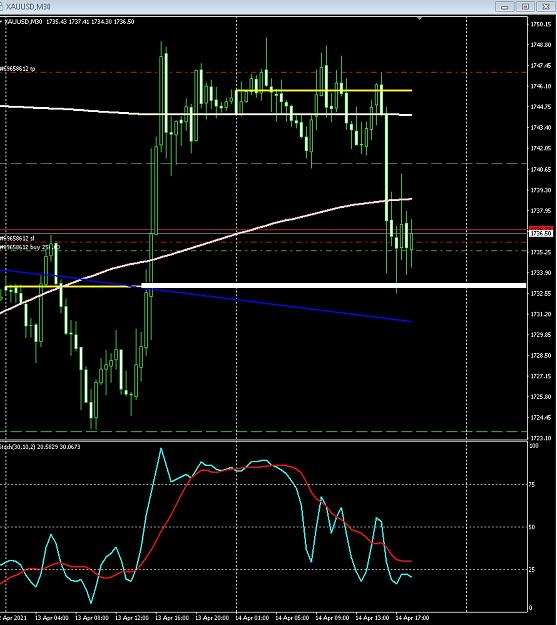Click the 13 Apr 16:00 time label

[172, 618]
